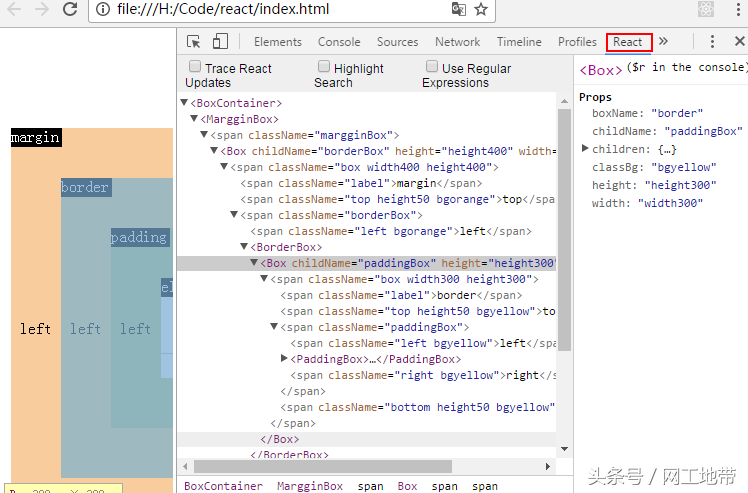Screen dimensions: 748x493
Task: Activate the inspect element picker tool
Action: [193, 42]
